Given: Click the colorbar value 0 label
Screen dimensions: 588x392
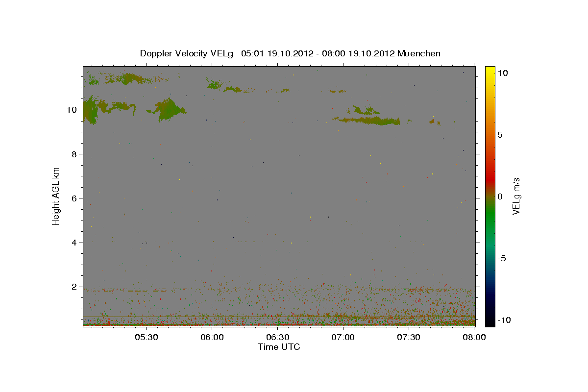Looking at the screenshot, I should (x=500, y=196).
